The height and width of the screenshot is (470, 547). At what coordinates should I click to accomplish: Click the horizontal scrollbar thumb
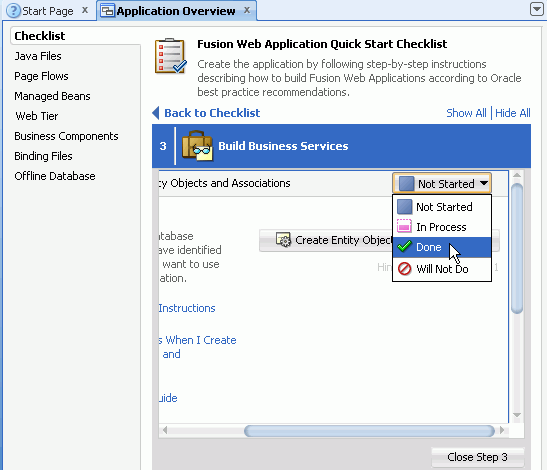[369, 431]
